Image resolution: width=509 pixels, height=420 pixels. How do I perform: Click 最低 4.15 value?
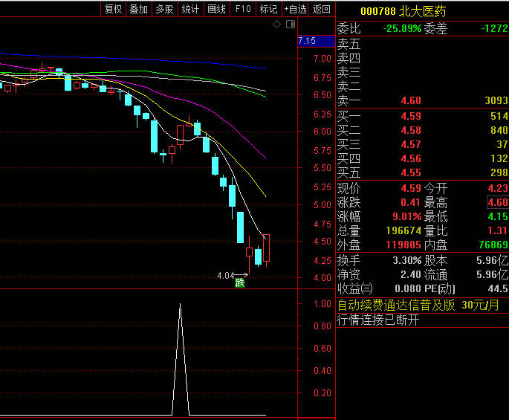point(498,216)
